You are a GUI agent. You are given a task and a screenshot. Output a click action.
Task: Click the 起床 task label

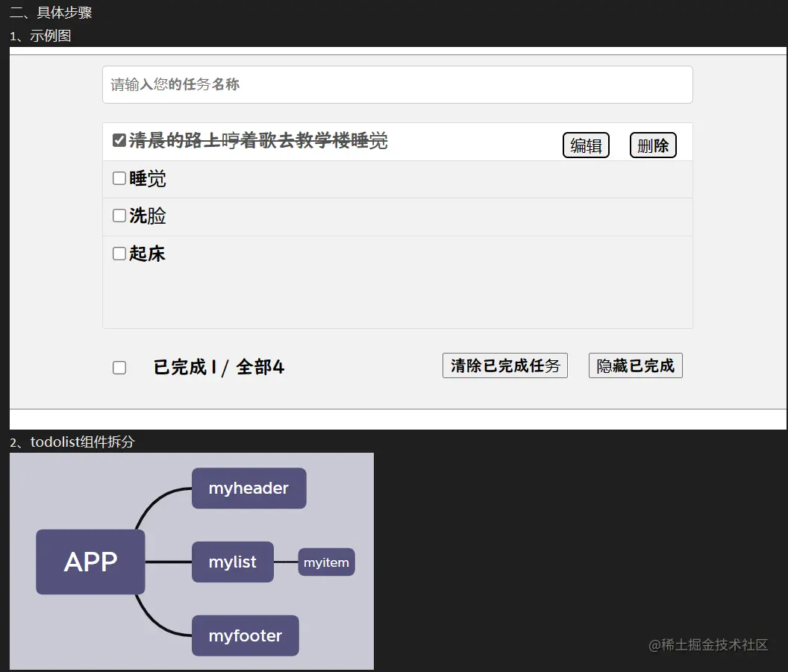(147, 254)
